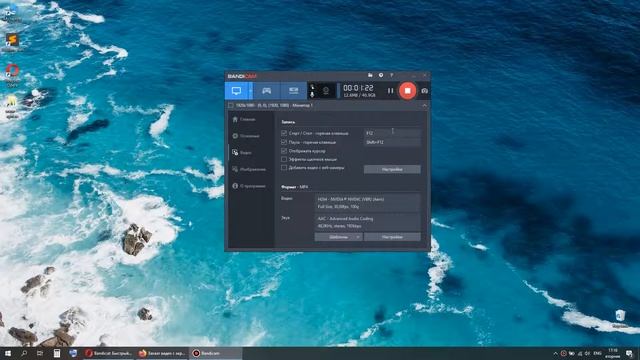Toggle the Старт/Стоп hotkey checkbox
The height and width of the screenshot is (360, 640).
(x=284, y=133)
